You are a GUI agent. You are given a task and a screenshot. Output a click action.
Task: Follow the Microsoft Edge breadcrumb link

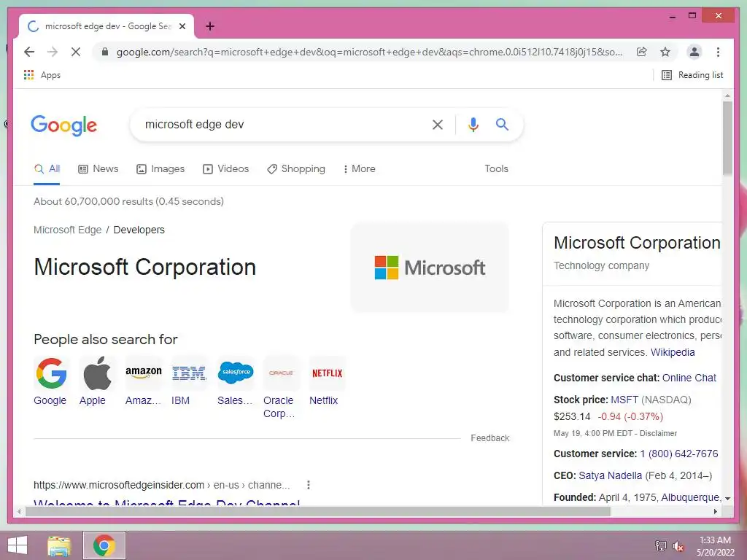[68, 230]
